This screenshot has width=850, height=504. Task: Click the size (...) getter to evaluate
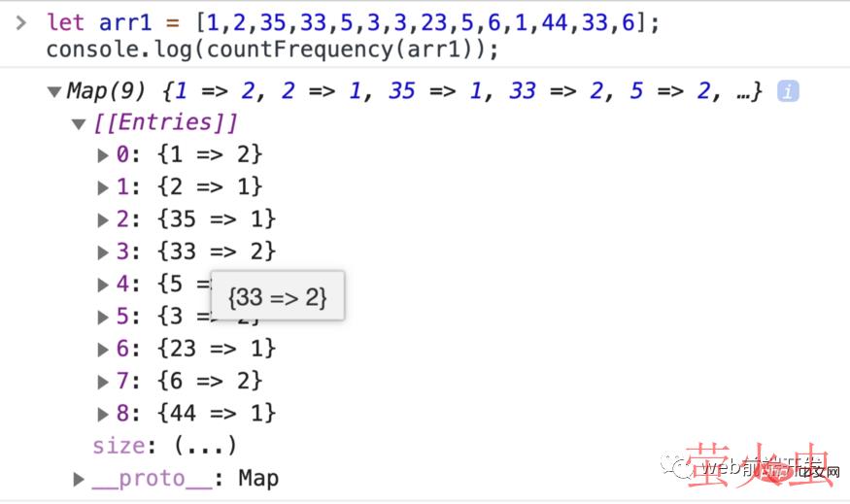[205, 446]
